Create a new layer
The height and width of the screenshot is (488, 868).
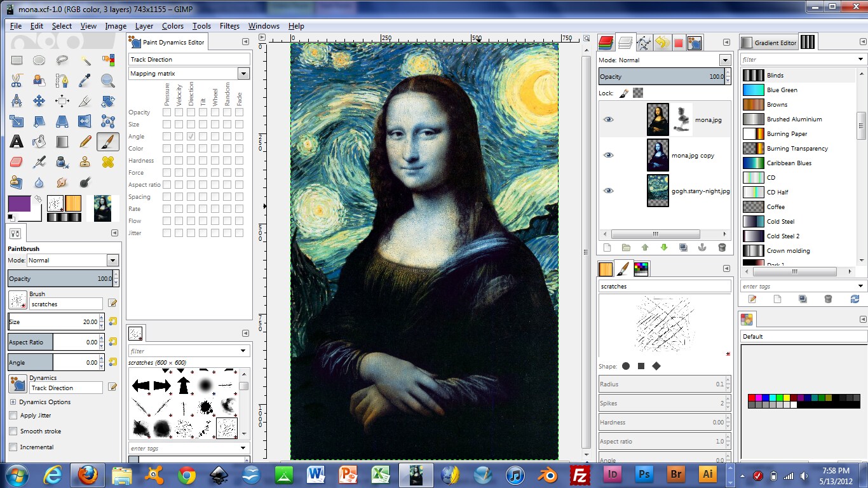[x=607, y=248]
